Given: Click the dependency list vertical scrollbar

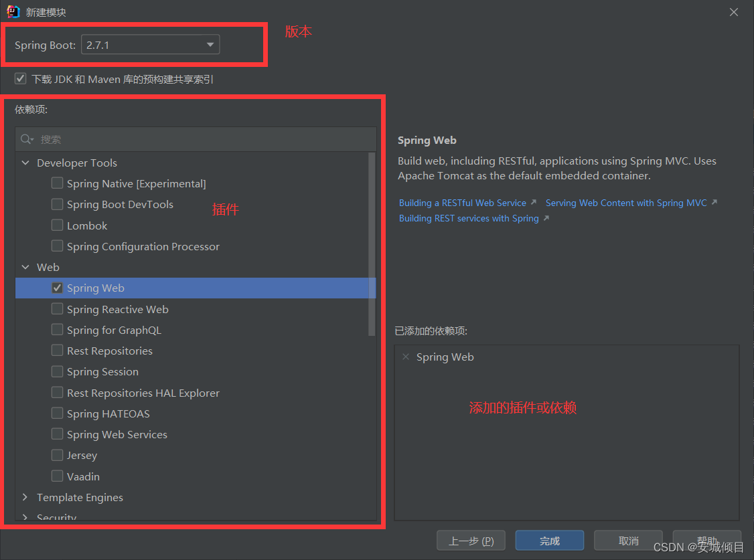Looking at the screenshot, I should pos(371,244).
